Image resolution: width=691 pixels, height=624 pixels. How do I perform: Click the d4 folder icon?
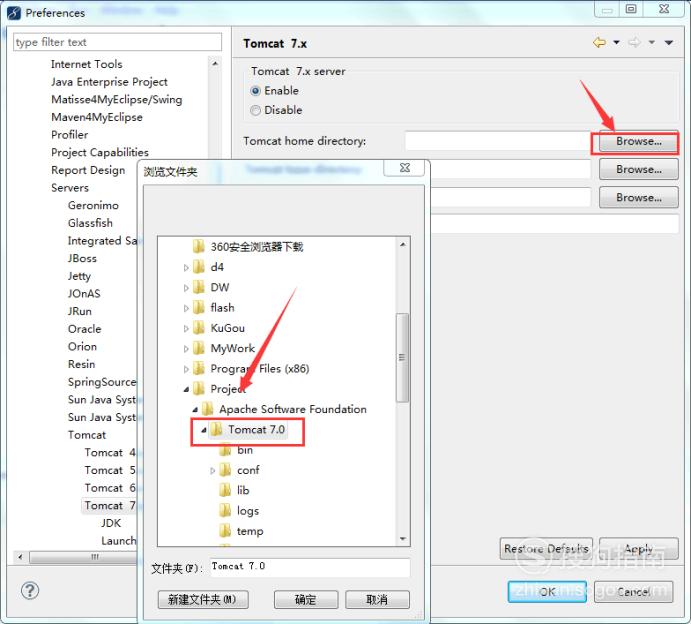[199, 267]
